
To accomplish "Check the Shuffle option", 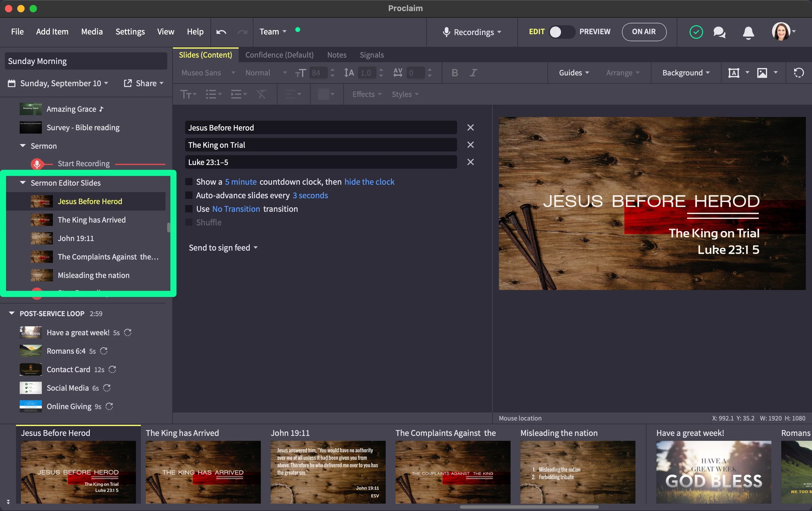I will click(189, 222).
